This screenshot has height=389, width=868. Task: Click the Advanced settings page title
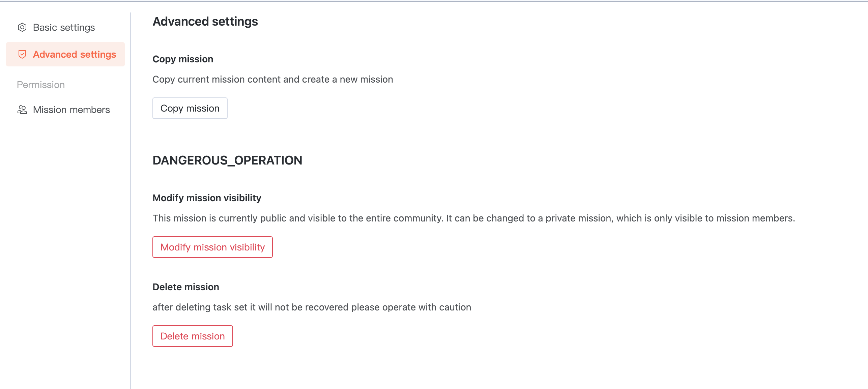click(x=205, y=22)
